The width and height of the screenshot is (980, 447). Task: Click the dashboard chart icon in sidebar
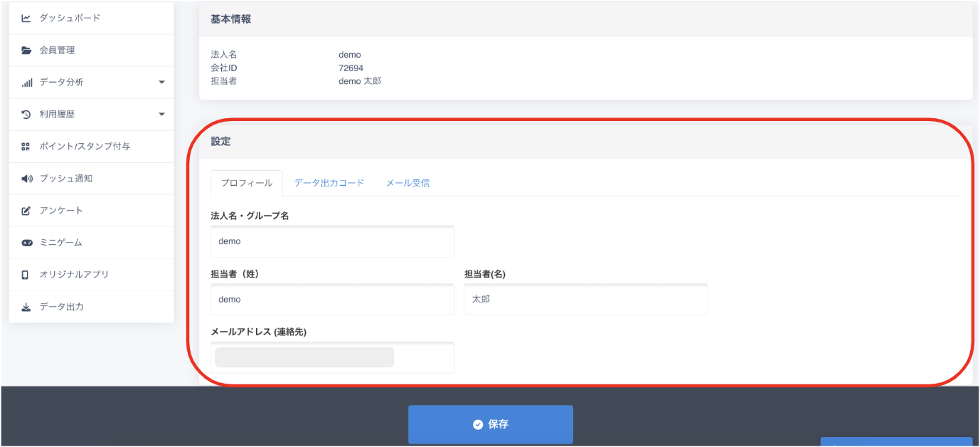click(26, 19)
